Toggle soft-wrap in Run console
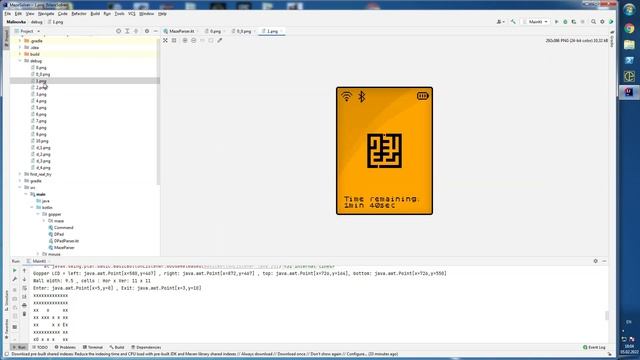Image resolution: width=640 pixels, height=360 pixels. click(x=24, y=288)
